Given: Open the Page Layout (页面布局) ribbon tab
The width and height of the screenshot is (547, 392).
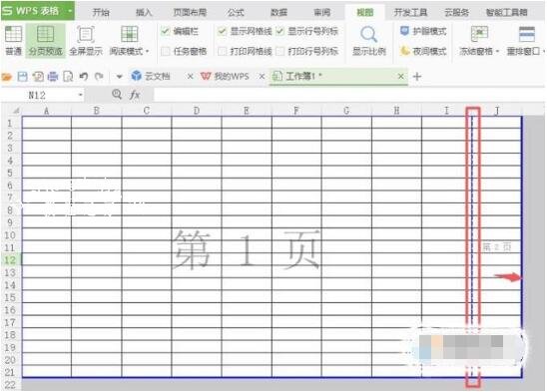Looking at the screenshot, I should click(x=190, y=13).
